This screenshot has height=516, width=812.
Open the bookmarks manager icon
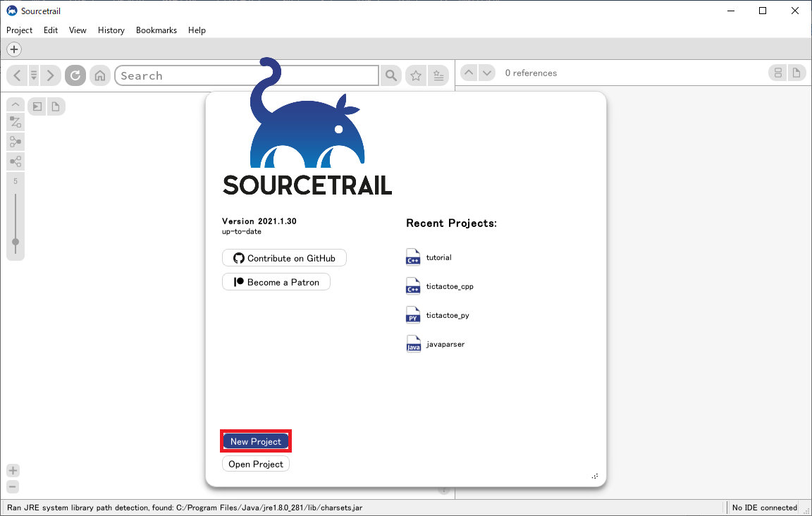pyautogui.click(x=438, y=75)
